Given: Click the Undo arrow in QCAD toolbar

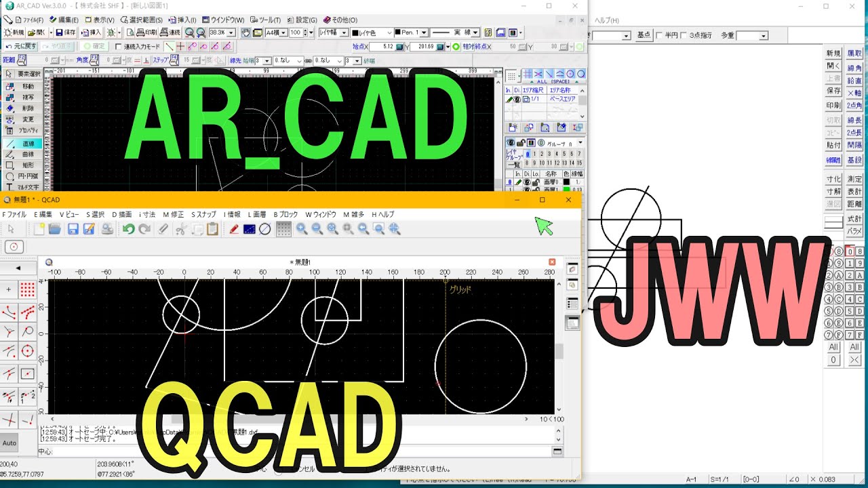Looking at the screenshot, I should coord(129,228).
